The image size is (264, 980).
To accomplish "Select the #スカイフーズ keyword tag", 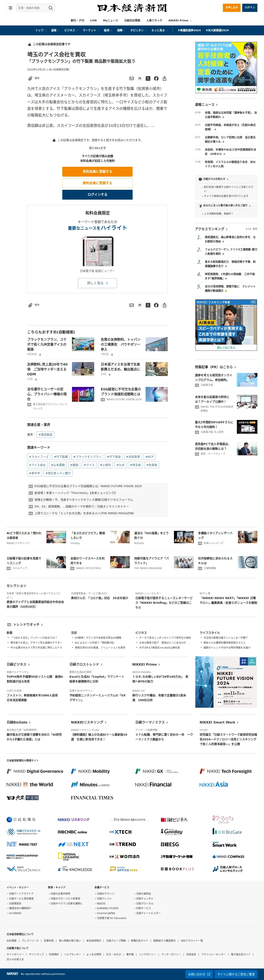I will click(x=39, y=457).
